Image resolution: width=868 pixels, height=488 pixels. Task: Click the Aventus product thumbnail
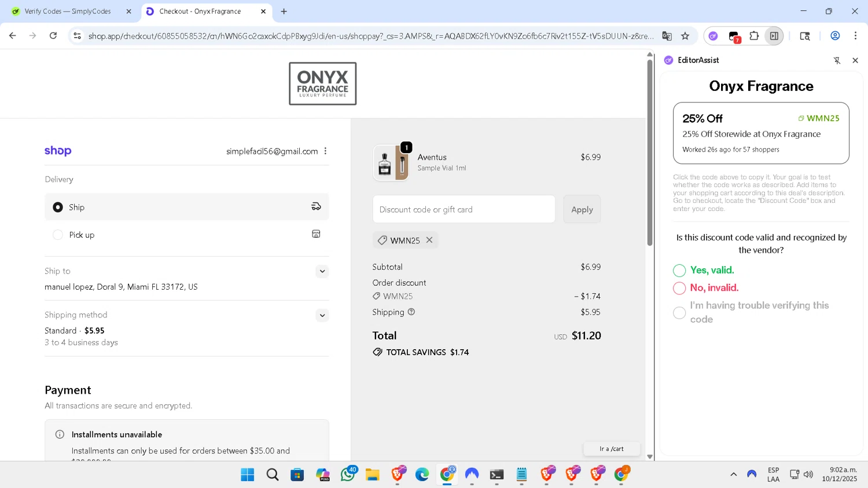point(391,162)
